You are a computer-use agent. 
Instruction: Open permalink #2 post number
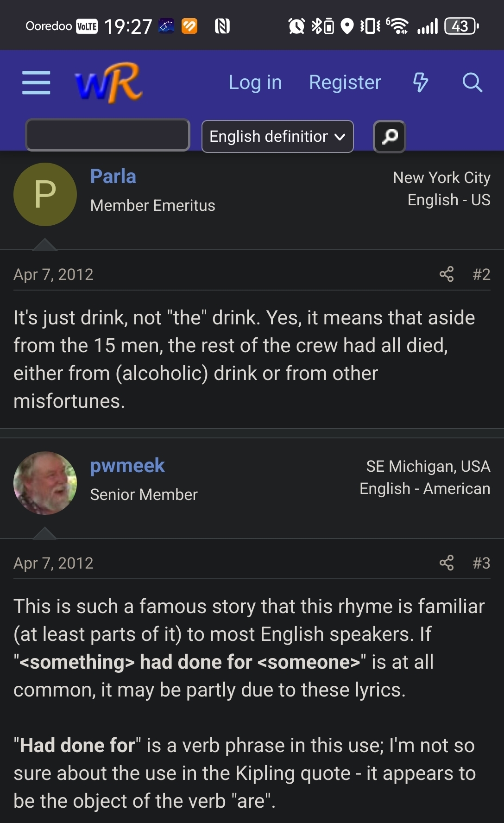pyautogui.click(x=481, y=274)
